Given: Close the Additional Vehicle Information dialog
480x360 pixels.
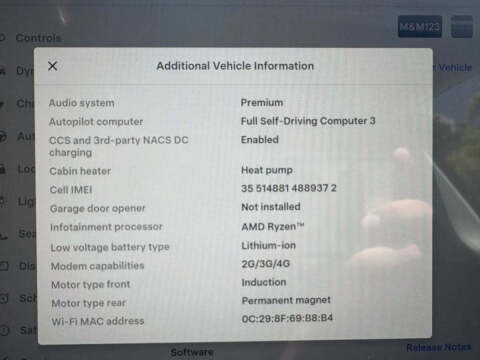Looking at the screenshot, I should pyautogui.click(x=53, y=66).
